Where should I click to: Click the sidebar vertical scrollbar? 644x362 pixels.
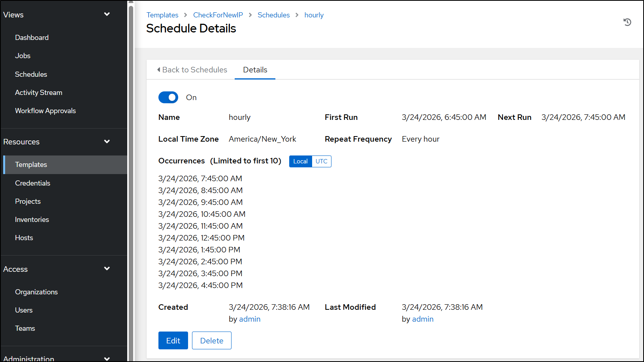[131, 178]
